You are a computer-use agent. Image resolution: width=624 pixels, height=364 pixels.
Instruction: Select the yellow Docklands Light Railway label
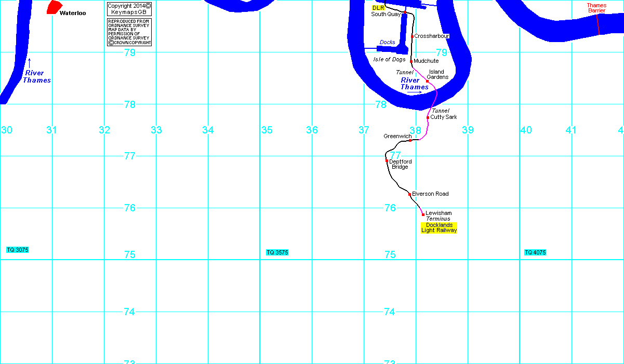(x=439, y=227)
